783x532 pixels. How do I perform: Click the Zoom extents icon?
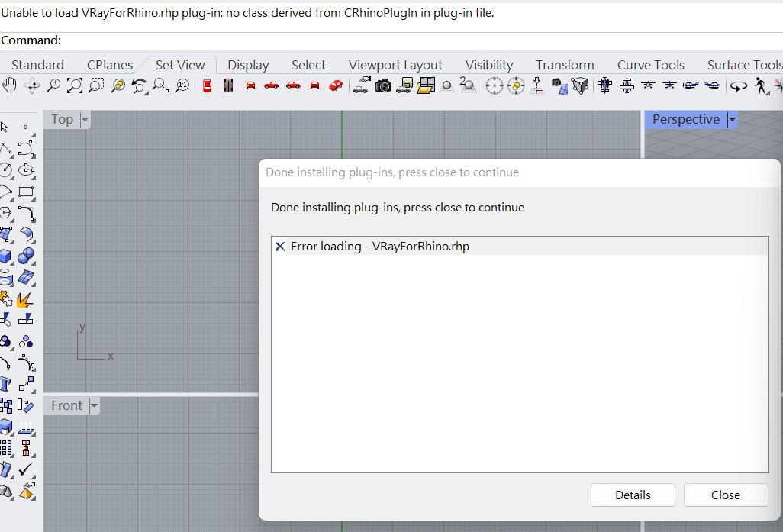(75, 85)
